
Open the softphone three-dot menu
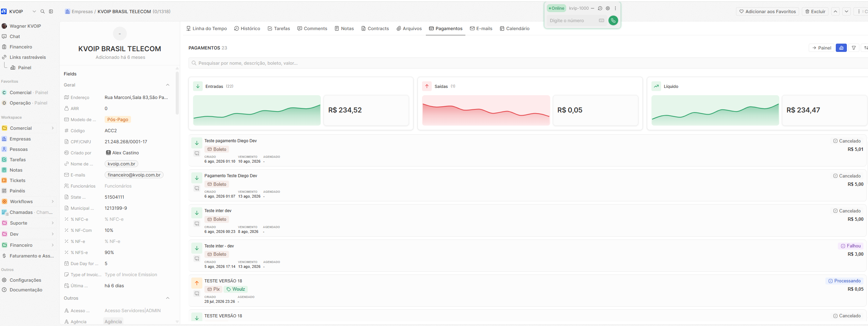pos(615,8)
